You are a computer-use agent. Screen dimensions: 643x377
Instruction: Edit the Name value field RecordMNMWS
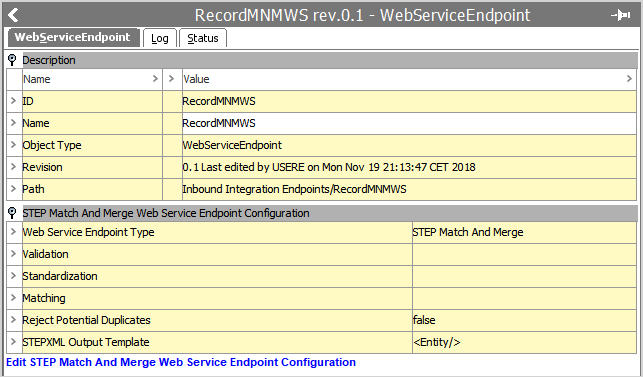click(x=409, y=123)
